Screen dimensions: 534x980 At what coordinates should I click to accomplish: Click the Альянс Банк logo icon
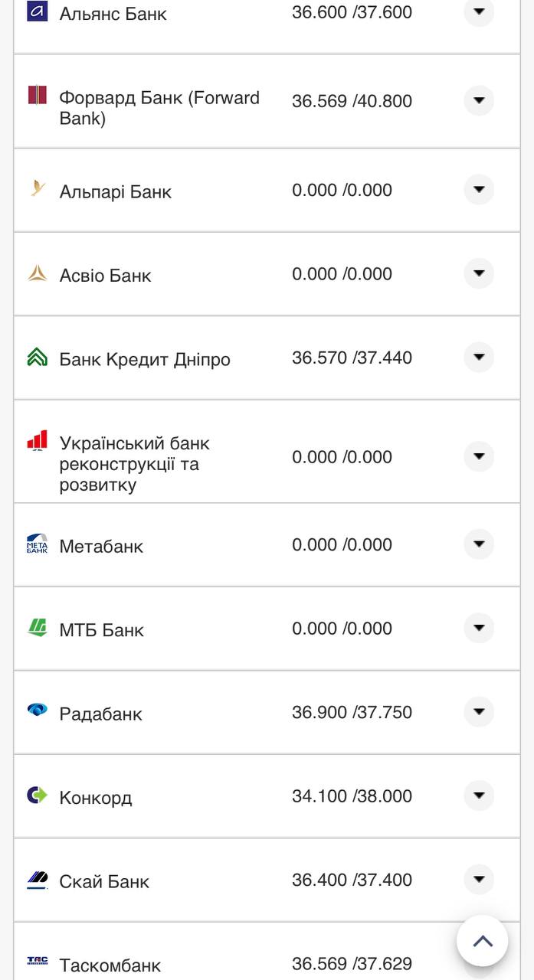(x=37, y=11)
